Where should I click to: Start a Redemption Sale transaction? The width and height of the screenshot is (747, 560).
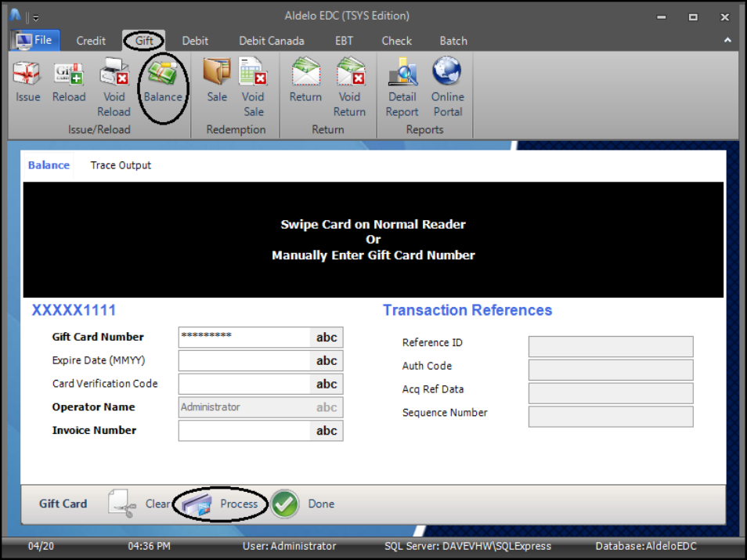pos(217,80)
